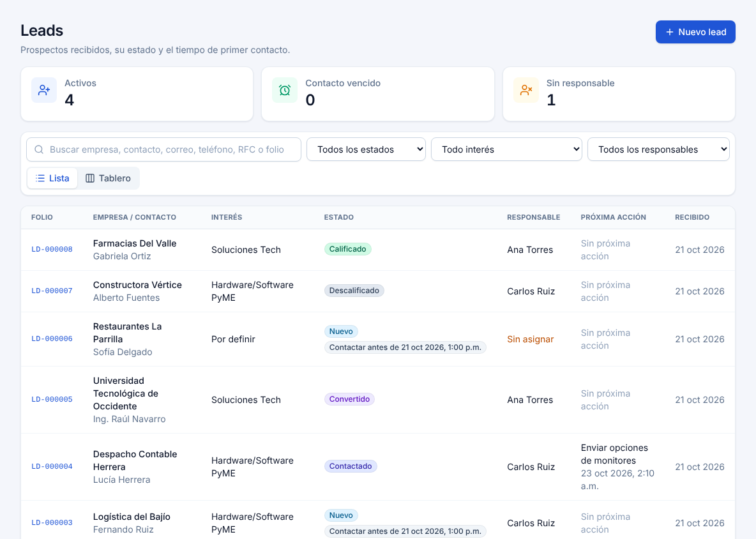Click the Folio column header
756x539 pixels.
[x=42, y=217]
